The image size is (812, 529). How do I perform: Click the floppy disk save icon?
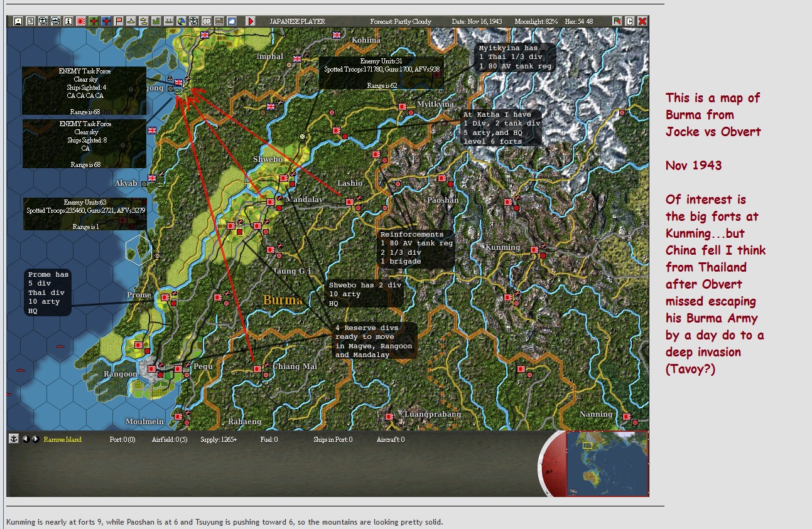pyautogui.click(x=18, y=21)
